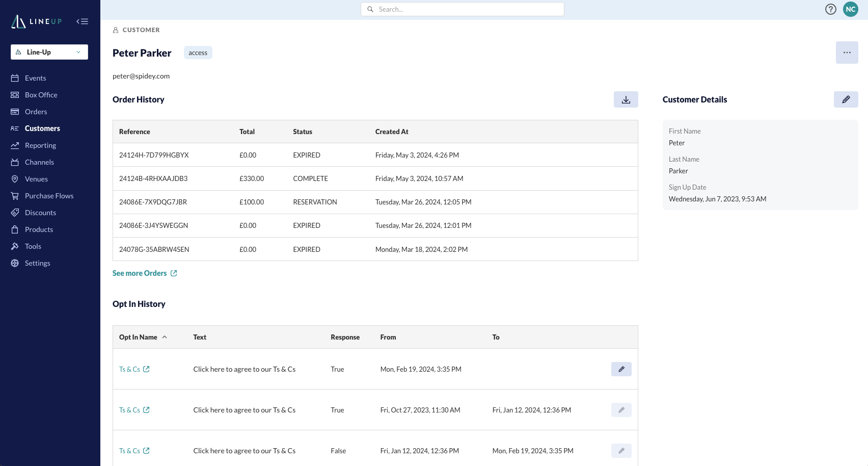
Task: Click the Discounts tag icon
Action: (15, 213)
